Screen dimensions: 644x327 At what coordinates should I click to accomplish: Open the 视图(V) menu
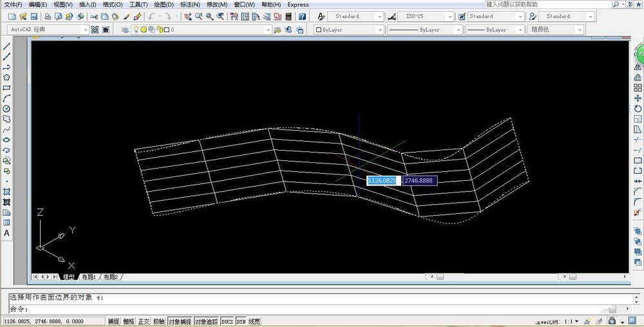[63, 5]
